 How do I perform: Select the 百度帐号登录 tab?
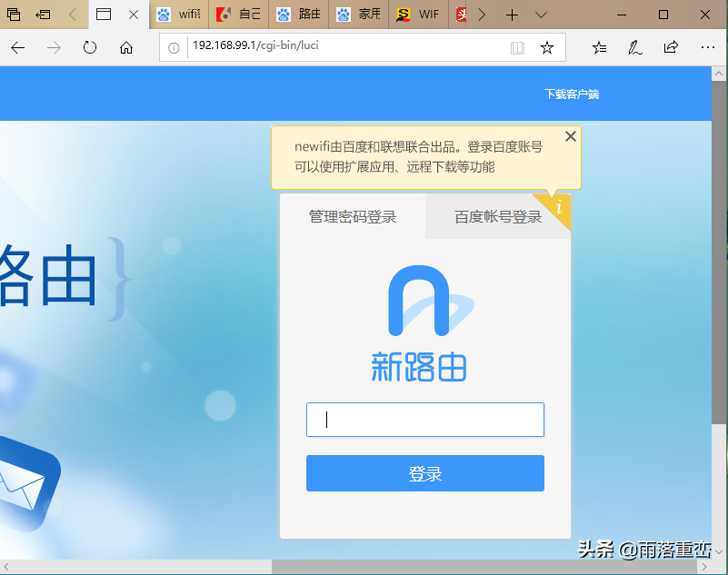(x=498, y=216)
